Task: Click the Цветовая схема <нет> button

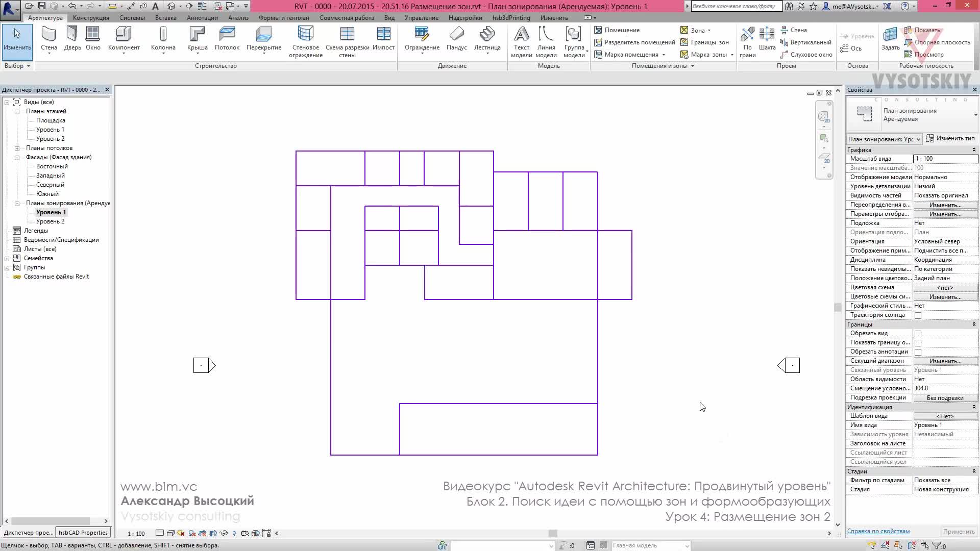Action: pos(945,288)
